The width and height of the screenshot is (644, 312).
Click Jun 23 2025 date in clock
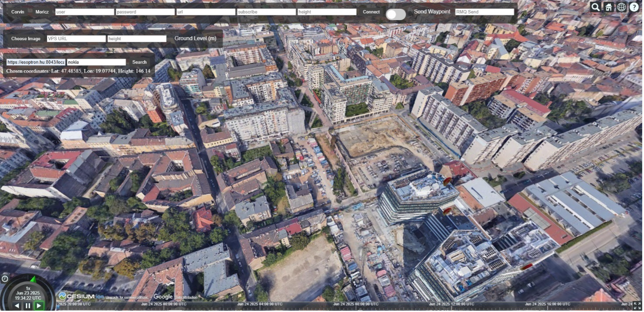pyautogui.click(x=28, y=293)
